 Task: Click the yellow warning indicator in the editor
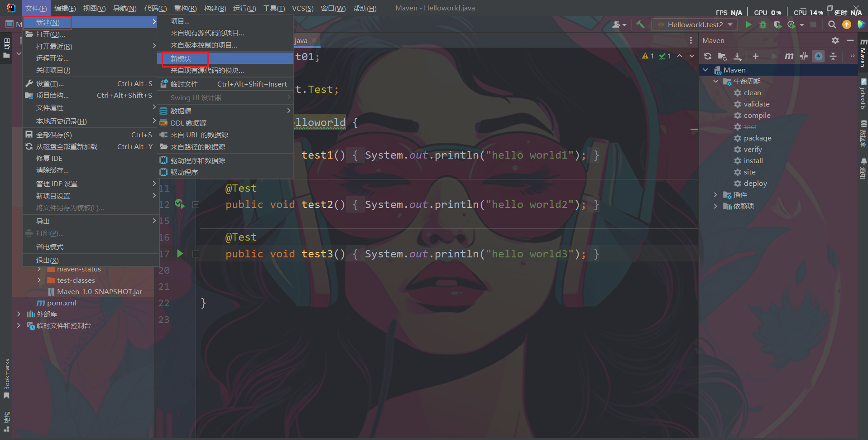tap(648, 56)
